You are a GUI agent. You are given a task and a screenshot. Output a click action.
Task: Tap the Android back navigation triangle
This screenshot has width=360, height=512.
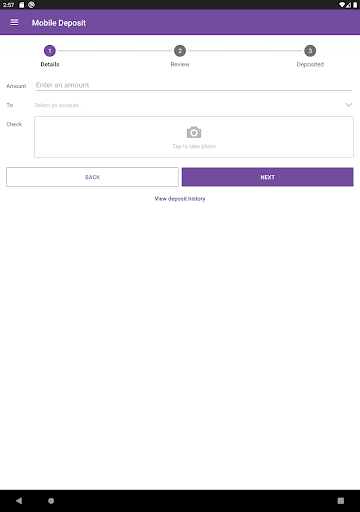pos(19,500)
